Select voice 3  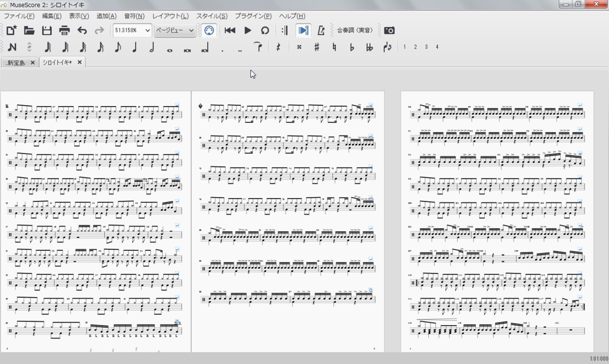click(426, 47)
